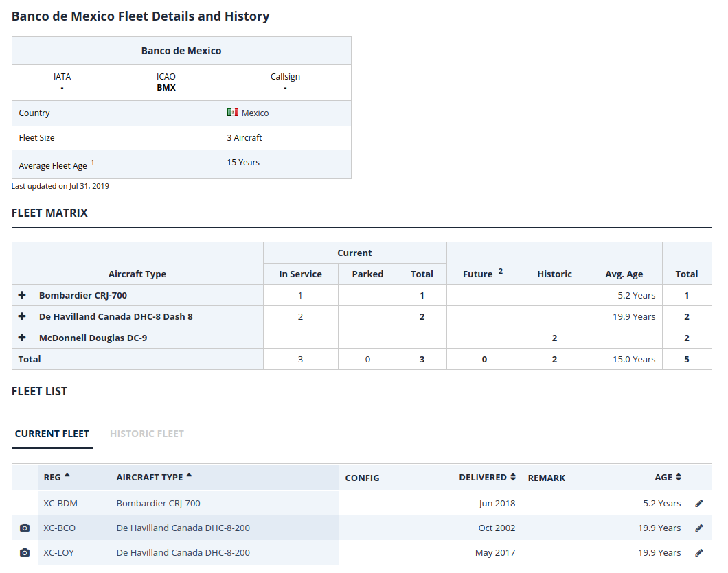Click the Mexico flag icon
This screenshot has width=728, height=573.
point(233,113)
